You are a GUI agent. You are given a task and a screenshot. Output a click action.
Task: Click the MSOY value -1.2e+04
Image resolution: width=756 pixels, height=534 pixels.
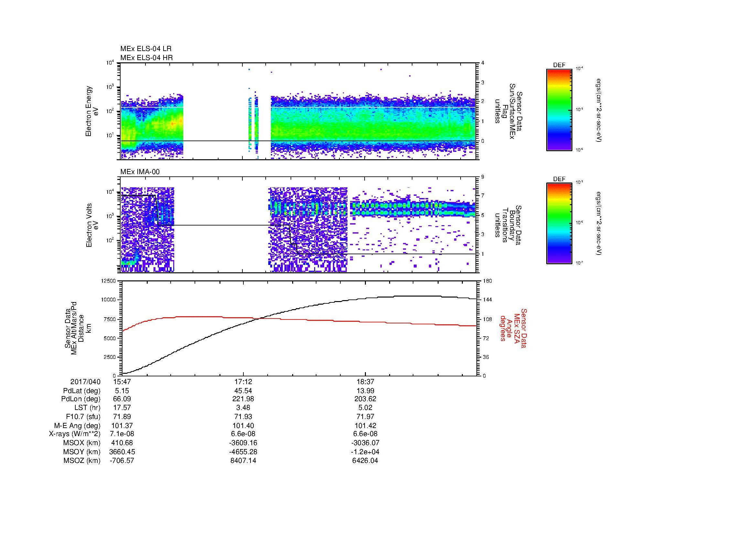point(365,452)
